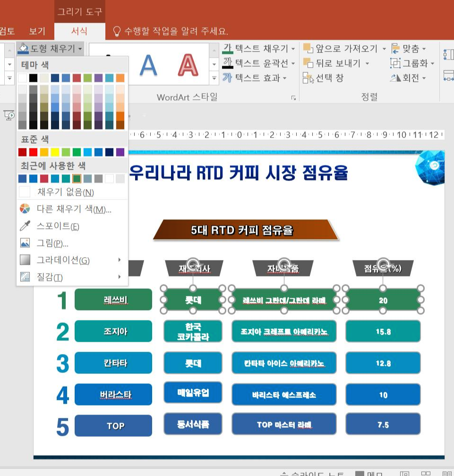The image size is (454, 476).
Task: Click the 다른 채우기 색 color wheel icon
Action: (25, 209)
